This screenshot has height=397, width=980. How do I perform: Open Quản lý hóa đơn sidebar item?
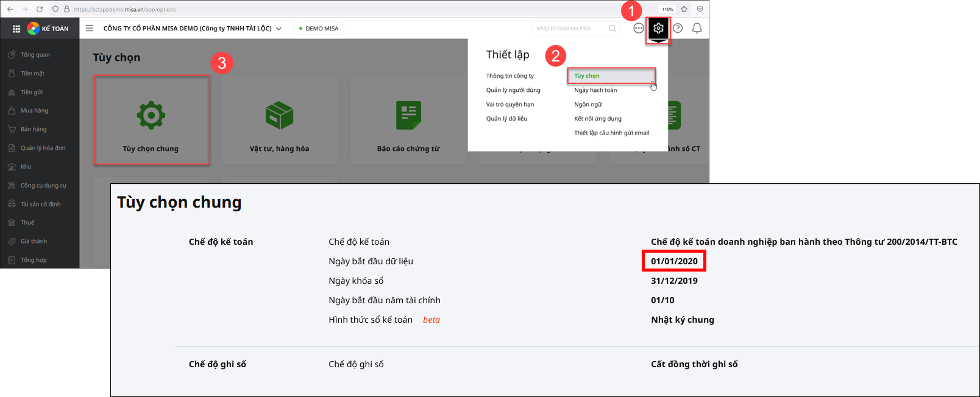(43, 148)
